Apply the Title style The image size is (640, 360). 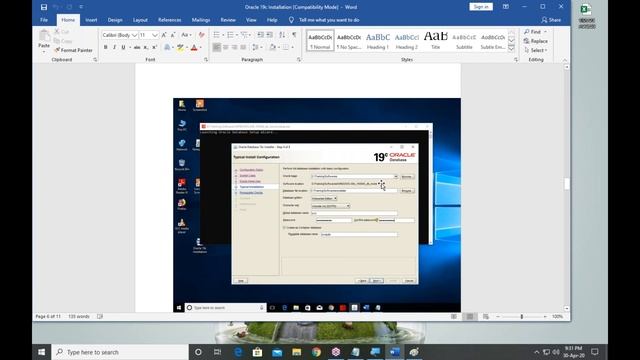436,40
